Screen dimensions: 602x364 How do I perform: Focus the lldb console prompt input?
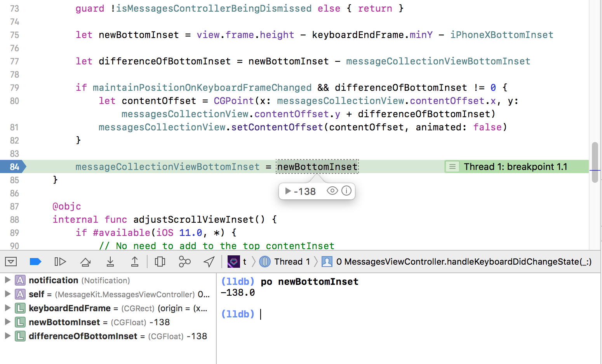click(x=261, y=314)
